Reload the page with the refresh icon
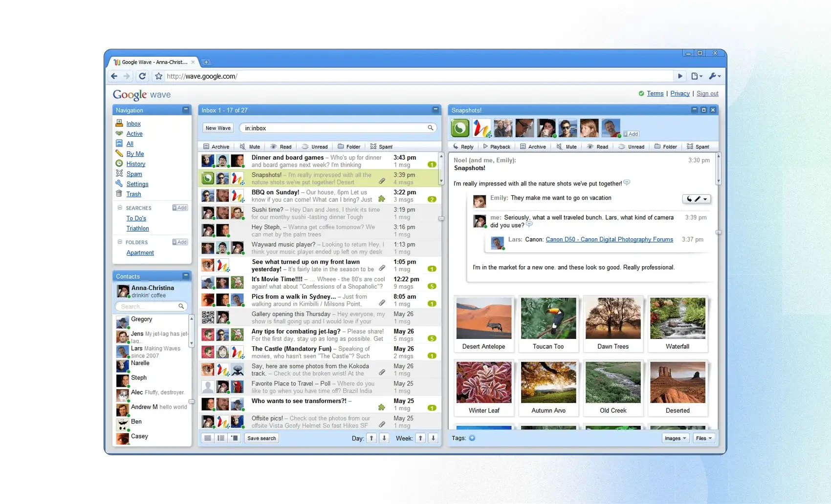 (142, 76)
